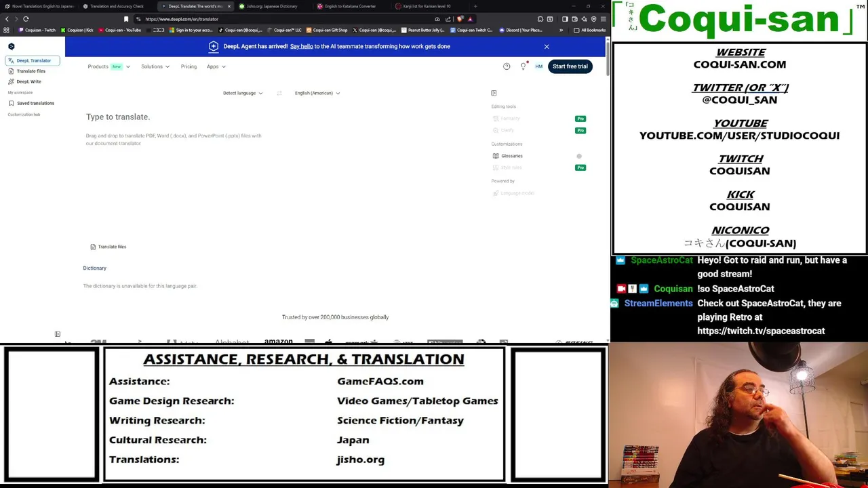Bookmark this page icon in address bar
Viewport: 868px width, 488px height.
[x=125, y=19]
